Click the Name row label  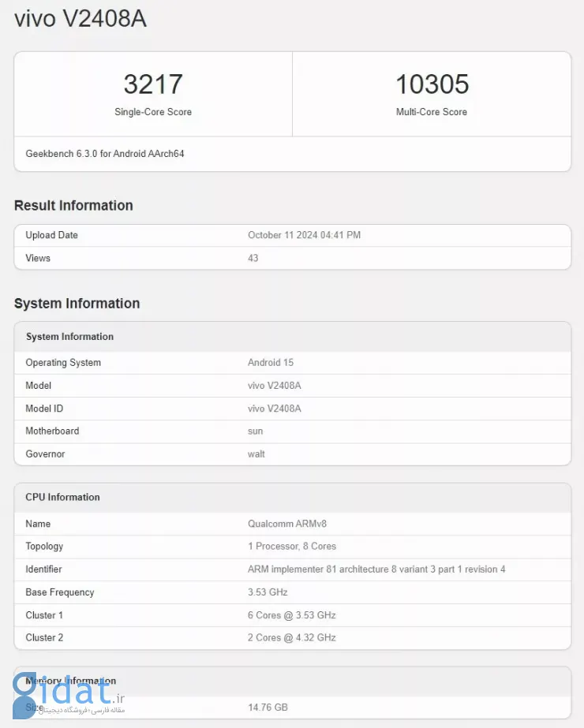pyautogui.click(x=38, y=524)
